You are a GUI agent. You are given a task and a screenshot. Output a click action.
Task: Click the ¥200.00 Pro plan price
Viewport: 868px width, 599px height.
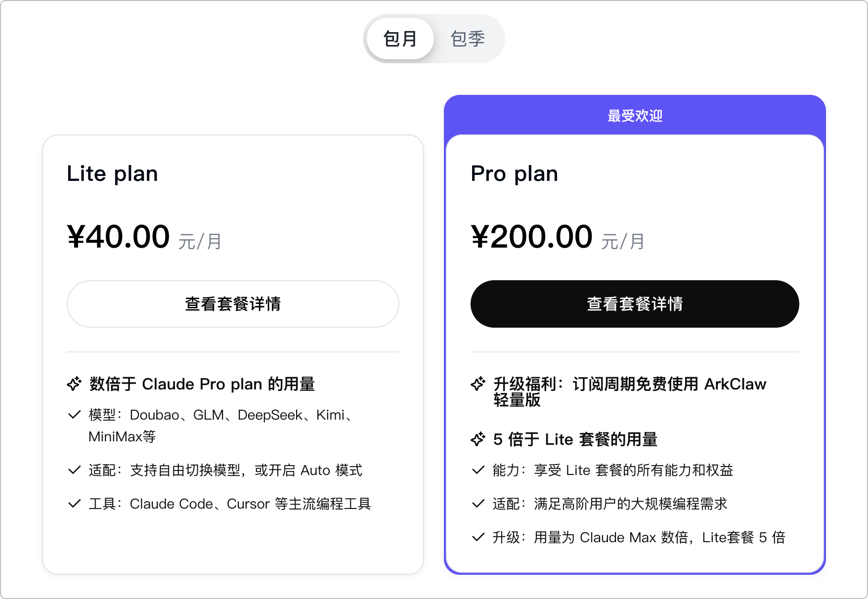click(x=531, y=237)
